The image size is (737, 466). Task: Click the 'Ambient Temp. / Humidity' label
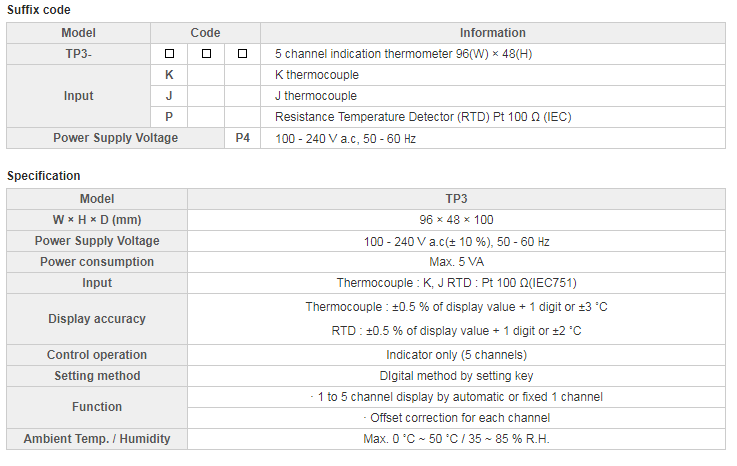point(97,439)
